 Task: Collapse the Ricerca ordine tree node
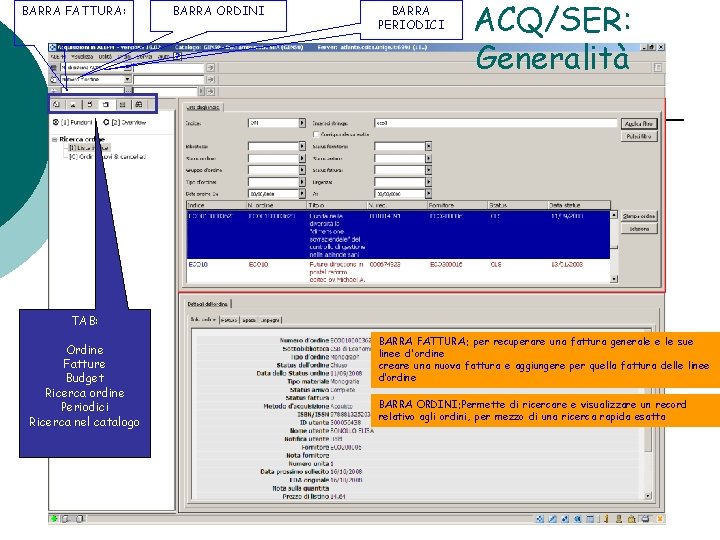pos(55,139)
